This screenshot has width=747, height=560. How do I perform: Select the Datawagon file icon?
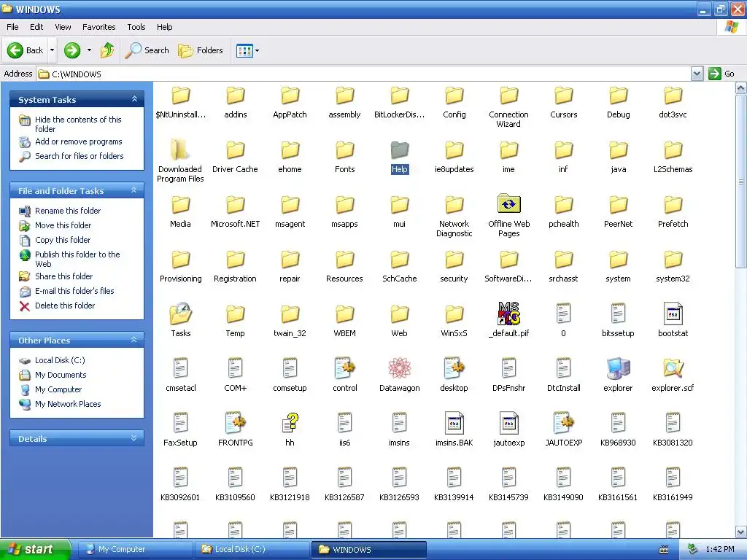tap(399, 368)
